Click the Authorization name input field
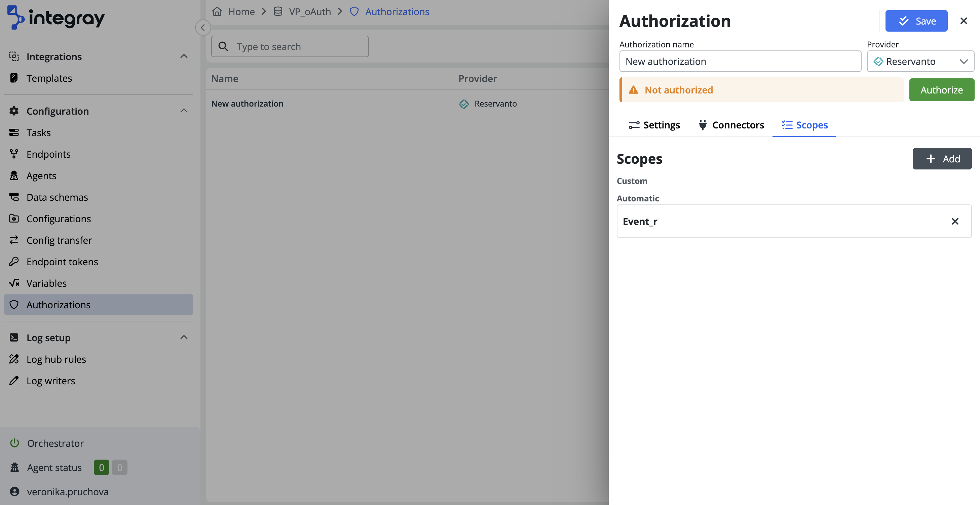Screen dimensions: 980x505 (x=740, y=61)
